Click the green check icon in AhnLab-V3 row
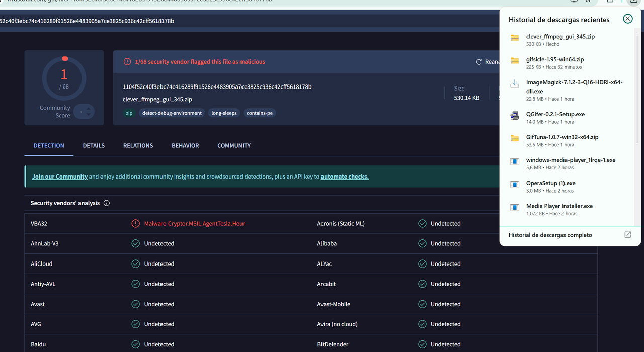Screen dimensions: 644x352 pyautogui.click(x=136, y=243)
